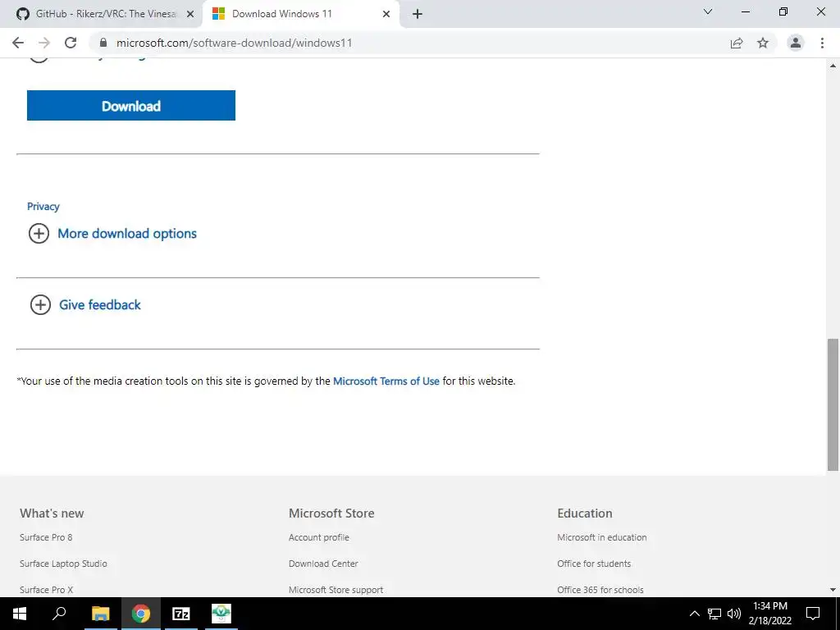
Task: Expand More download options plus icon
Action: [x=39, y=234]
